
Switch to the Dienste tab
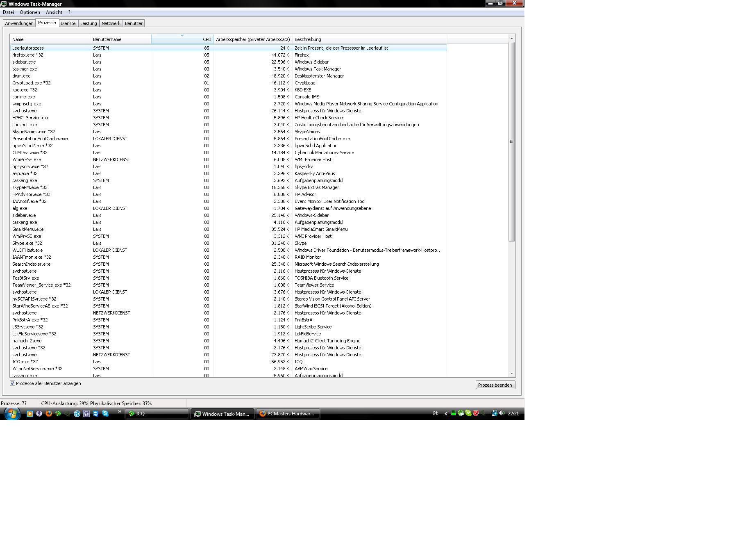68,23
